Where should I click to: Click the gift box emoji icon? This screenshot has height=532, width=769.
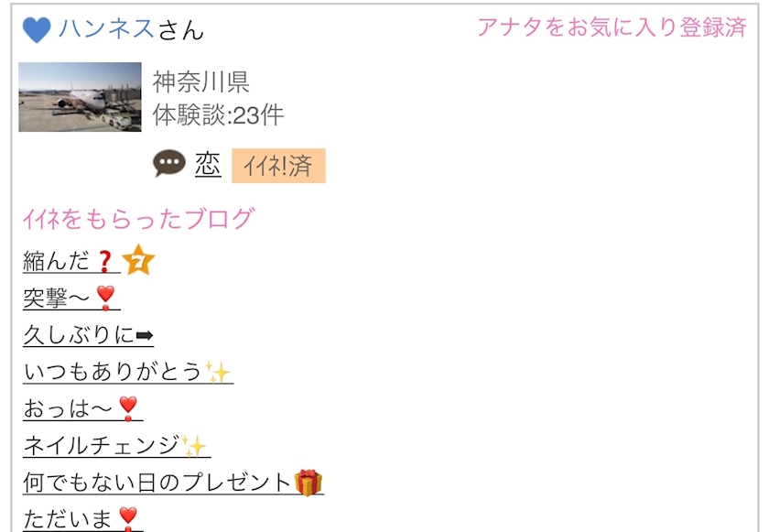click(x=309, y=483)
